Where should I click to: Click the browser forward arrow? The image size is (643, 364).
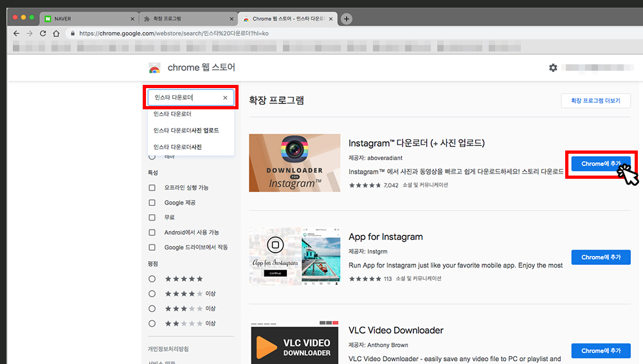pyautogui.click(x=30, y=33)
